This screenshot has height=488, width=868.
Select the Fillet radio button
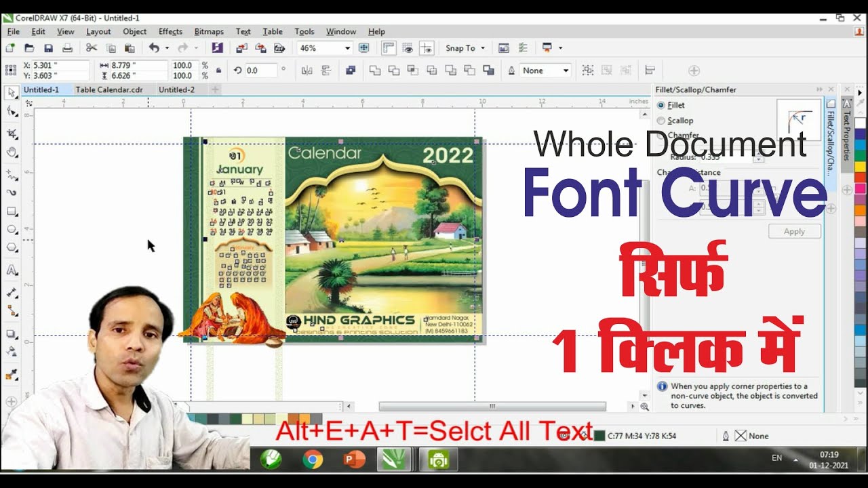tap(661, 105)
